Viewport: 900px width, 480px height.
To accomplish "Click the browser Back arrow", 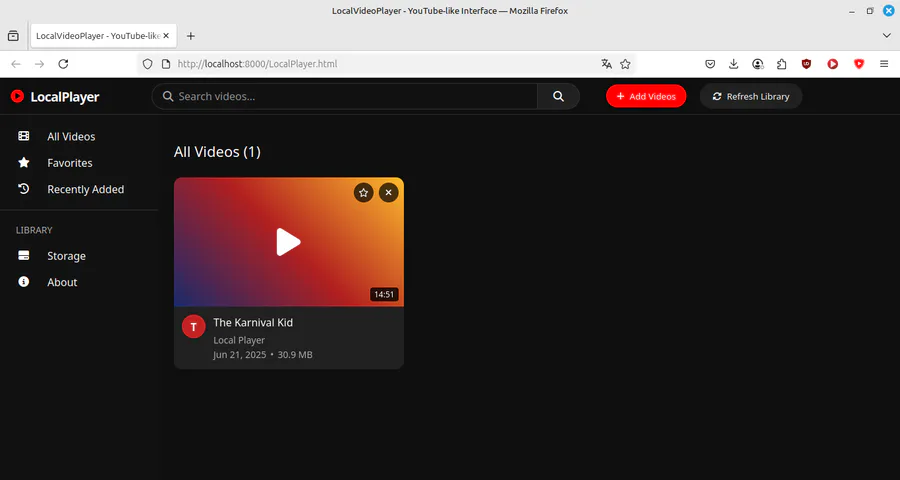I will coord(16,64).
